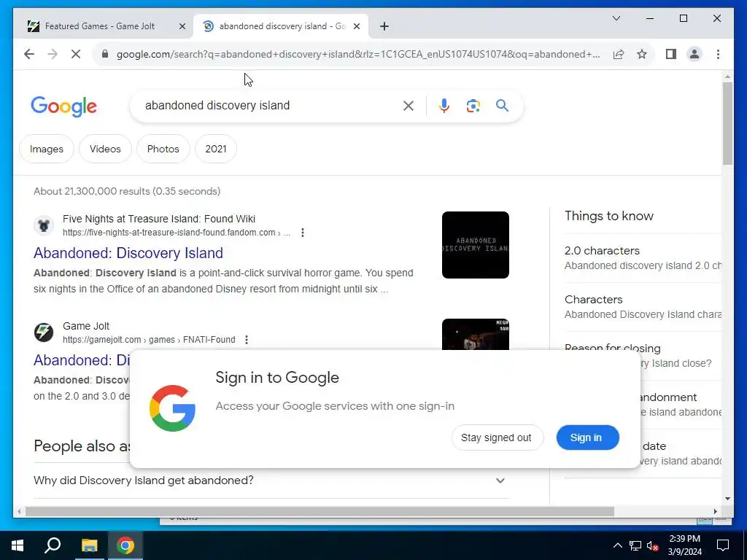Filter results by Images

tap(47, 149)
